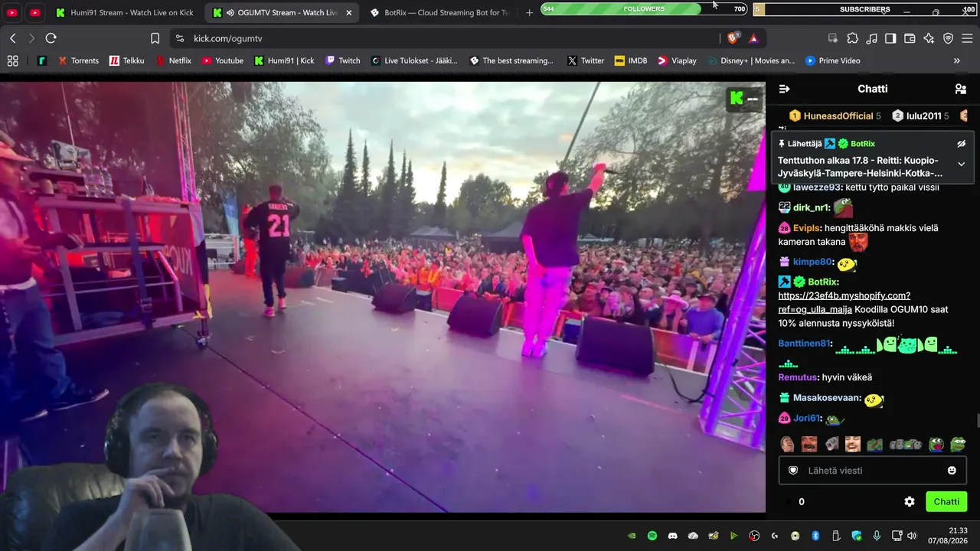Select kimpe80 username in chat
980x551 pixels.
tap(812, 262)
